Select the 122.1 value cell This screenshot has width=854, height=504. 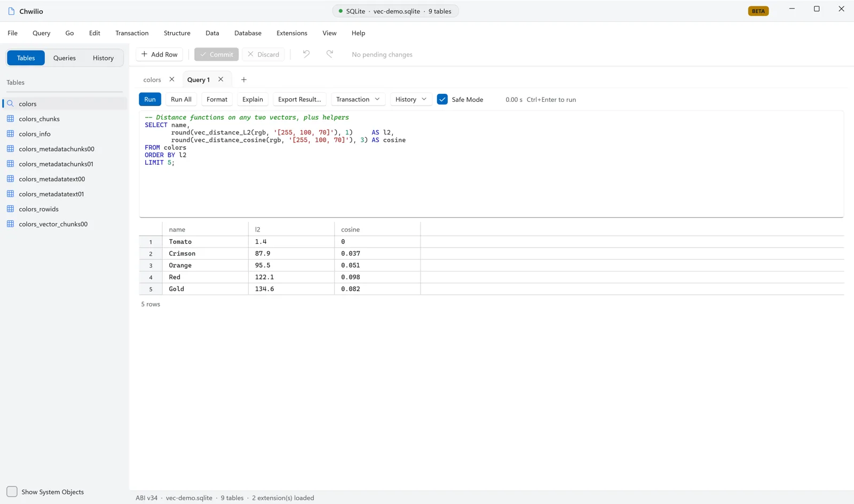coord(291,277)
